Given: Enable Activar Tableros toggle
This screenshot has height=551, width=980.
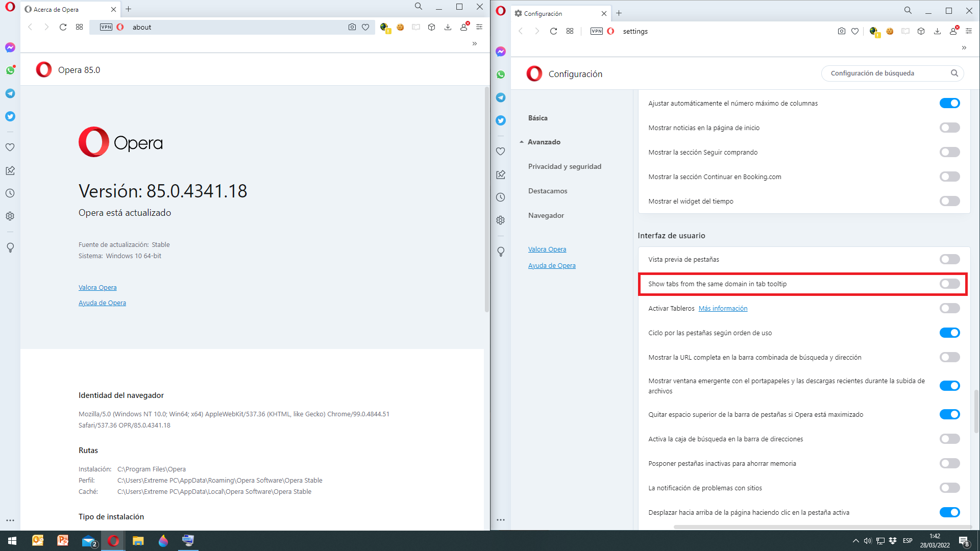Looking at the screenshot, I should pyautogui.click(x=949, y=308).
